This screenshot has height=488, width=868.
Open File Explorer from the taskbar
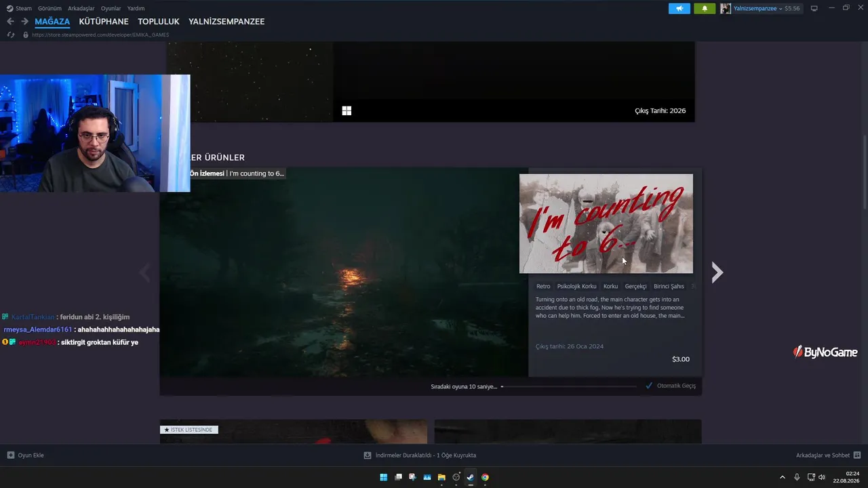coord(441,477)
